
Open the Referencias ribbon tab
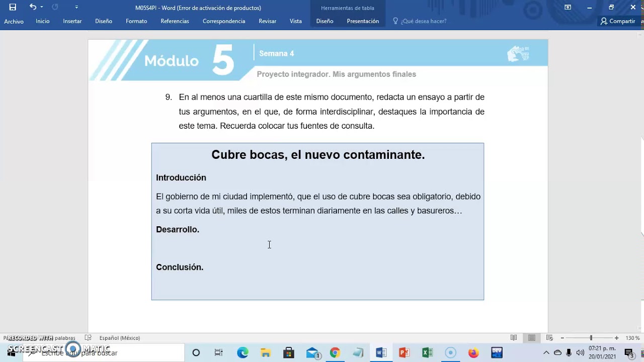[x=175, y=21]
